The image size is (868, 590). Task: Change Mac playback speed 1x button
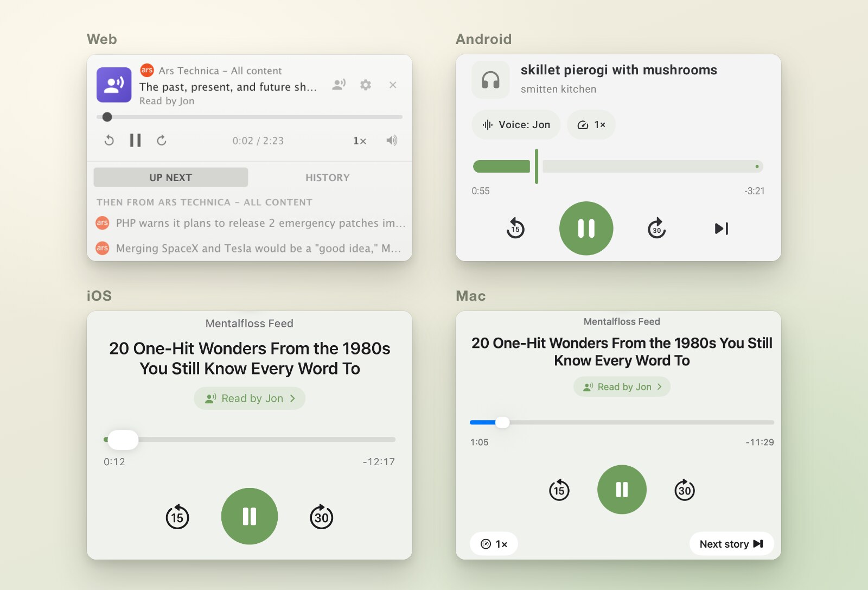tap(494, 544)
